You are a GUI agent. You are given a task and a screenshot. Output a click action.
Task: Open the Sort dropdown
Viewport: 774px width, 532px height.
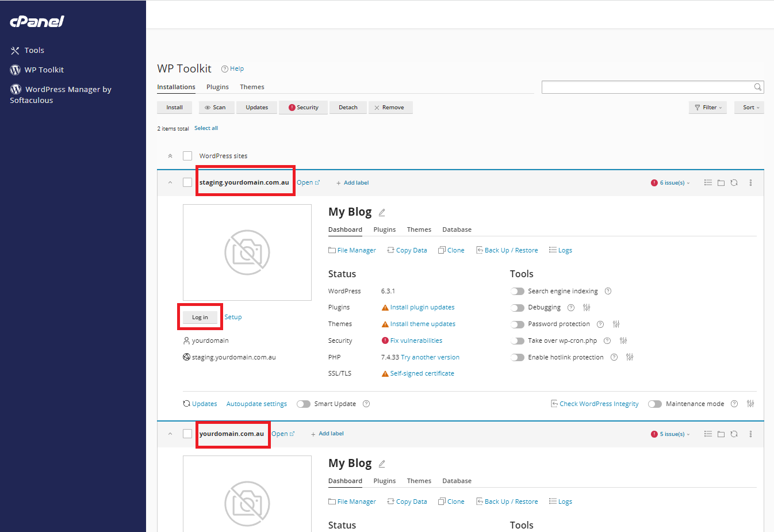point(750,108)
